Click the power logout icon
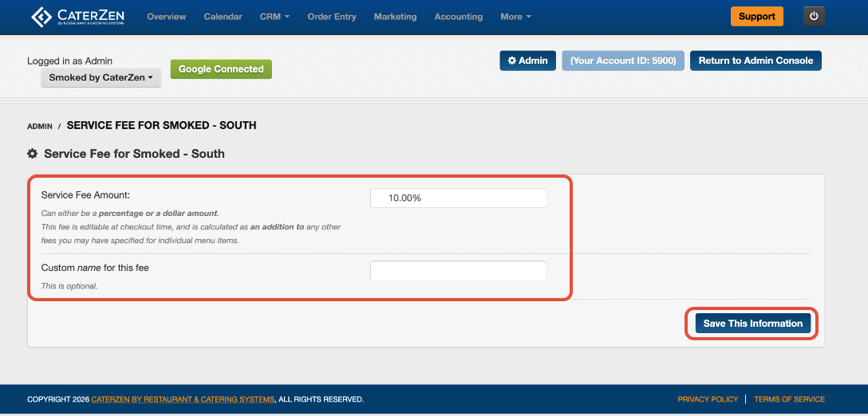This screenshot has width=868, height=416. [x=814, y=17]
